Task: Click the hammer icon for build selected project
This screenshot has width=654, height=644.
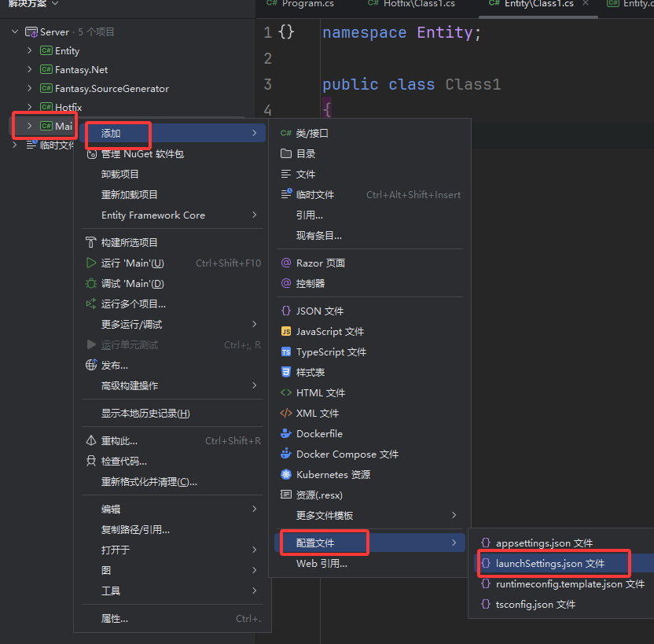Action: click(90, 242)
